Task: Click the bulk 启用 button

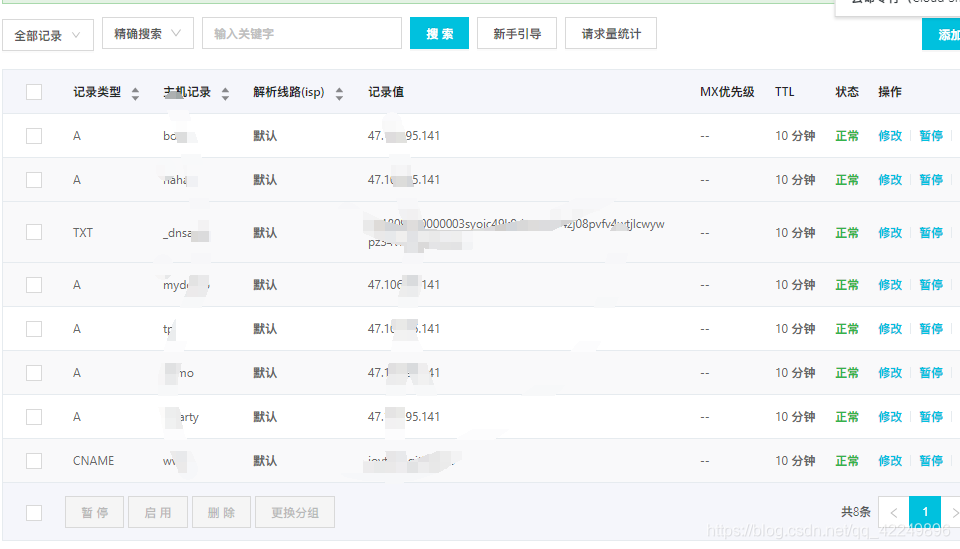Action: pyautogui.click(x=158, y=512)
